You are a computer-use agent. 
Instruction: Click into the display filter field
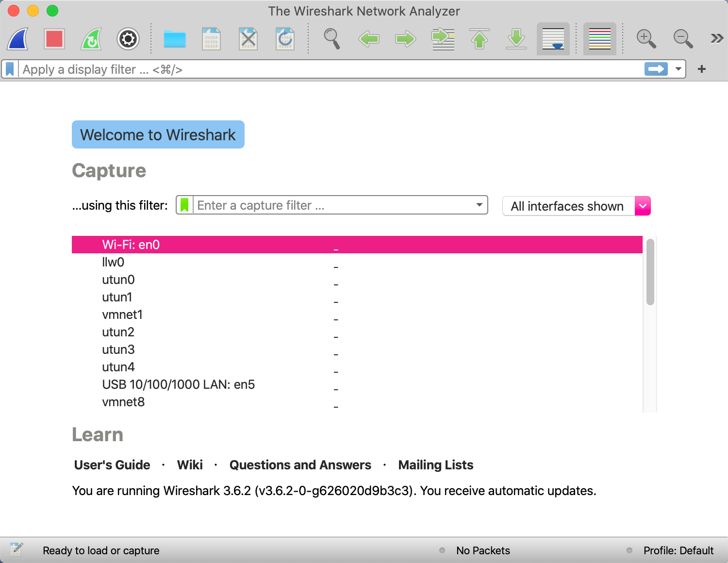click(x=330, y=69)
